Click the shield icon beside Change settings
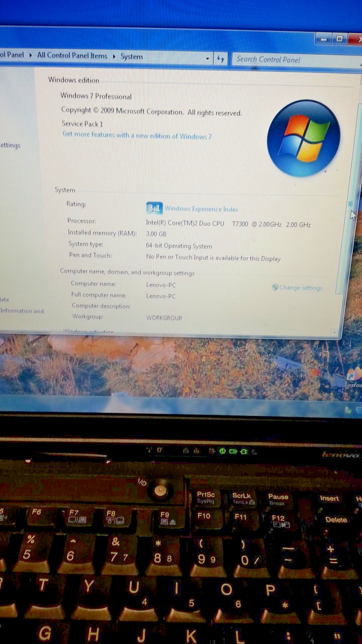 click(275, 287)
